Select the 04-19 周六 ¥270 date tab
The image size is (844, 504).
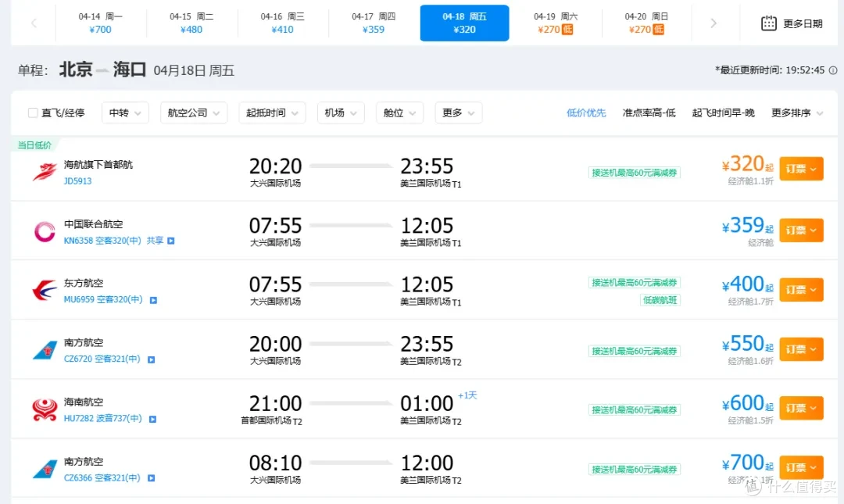coord(556,23)
